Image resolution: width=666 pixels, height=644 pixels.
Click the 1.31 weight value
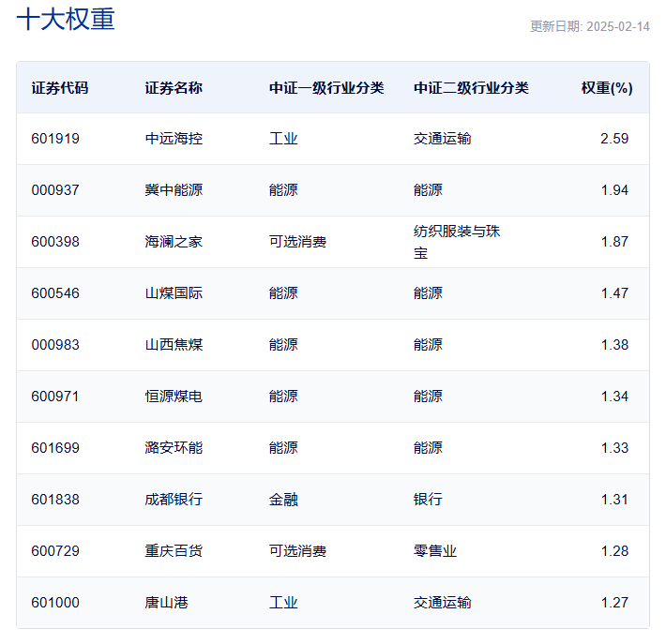pyautogui.click(x=614, y=500)
